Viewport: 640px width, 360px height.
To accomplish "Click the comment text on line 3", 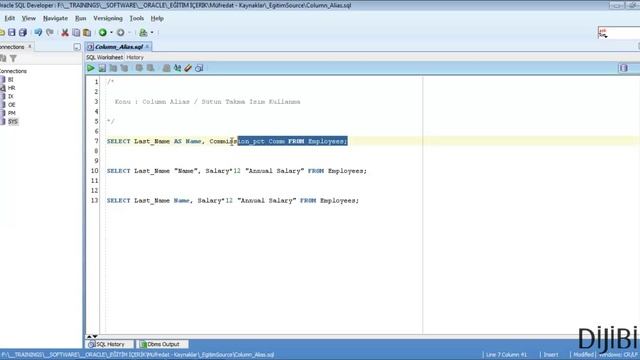I will [207, 102].
